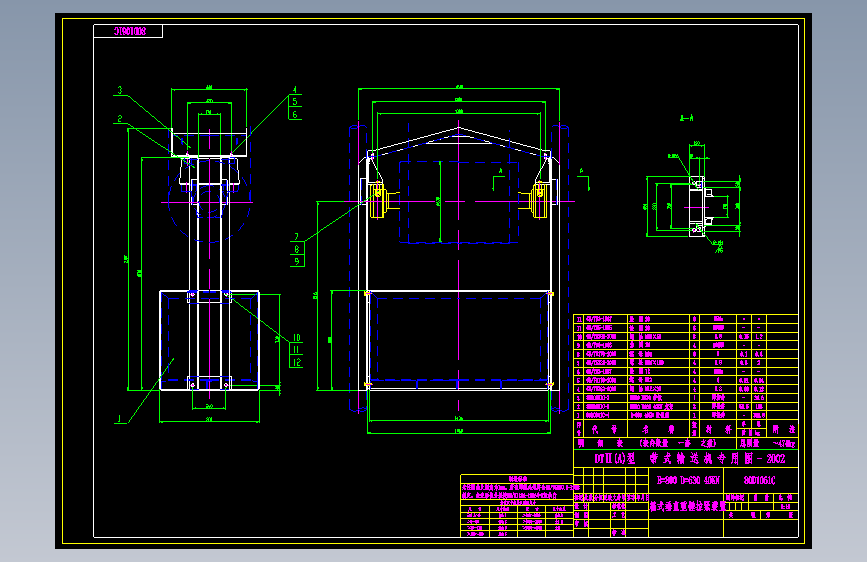The width and height of the screenshot is (867, 562).
Task: Click the B=800 D=630 40KN specification text
Action: point(688,480)
